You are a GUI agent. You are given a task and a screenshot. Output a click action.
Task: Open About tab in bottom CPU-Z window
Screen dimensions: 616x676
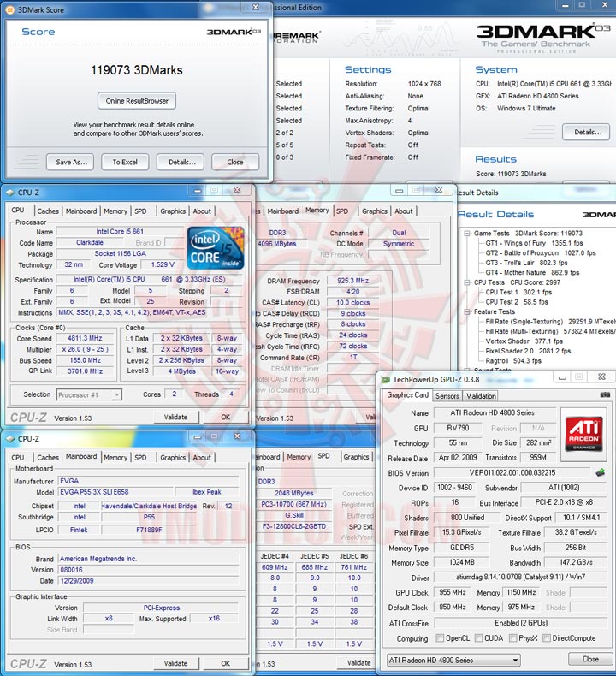(202, 458)
